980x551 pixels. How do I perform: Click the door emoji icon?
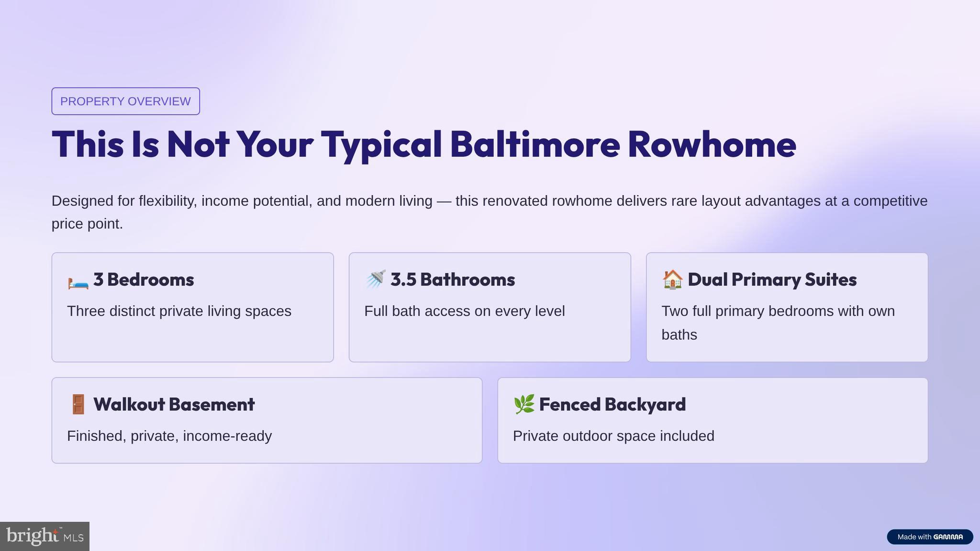point(78,405)
